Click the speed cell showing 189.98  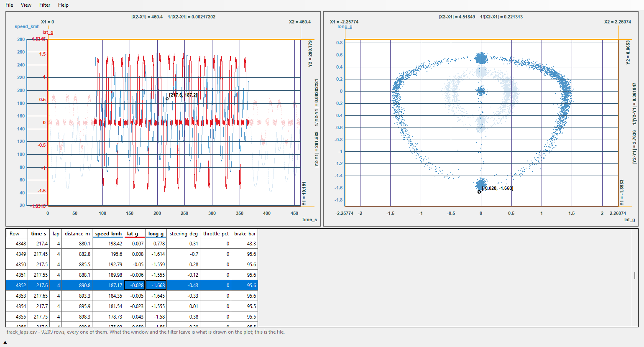tap(108, 275)
